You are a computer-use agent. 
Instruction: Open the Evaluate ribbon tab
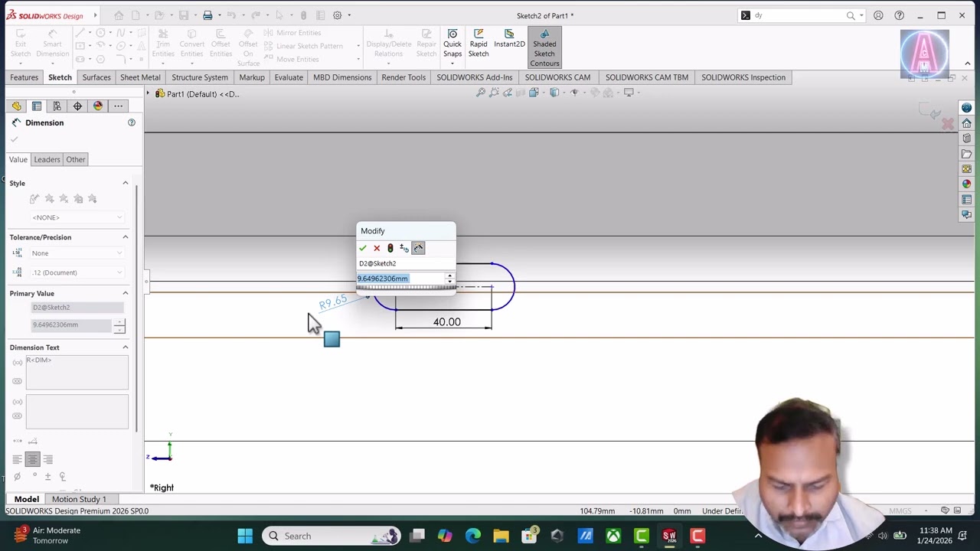coord(289,77)
